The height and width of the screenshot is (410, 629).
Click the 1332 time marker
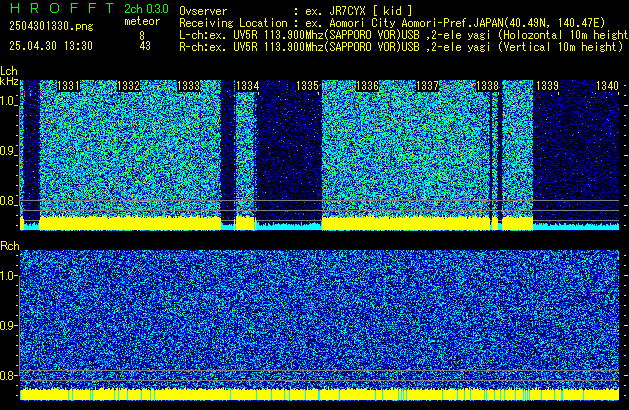pyautogui.click(x=128, y=86)
